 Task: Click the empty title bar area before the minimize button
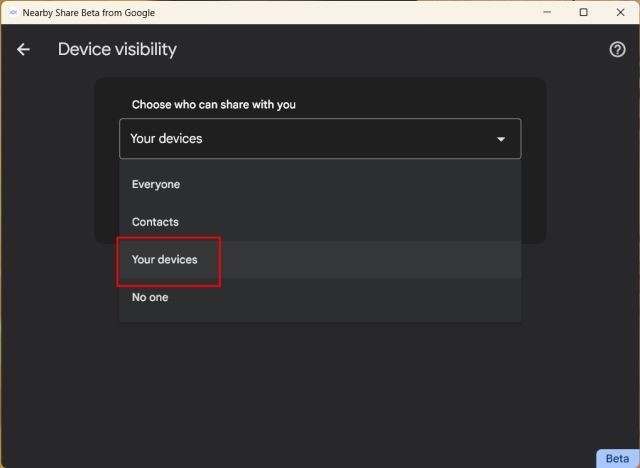345,12
